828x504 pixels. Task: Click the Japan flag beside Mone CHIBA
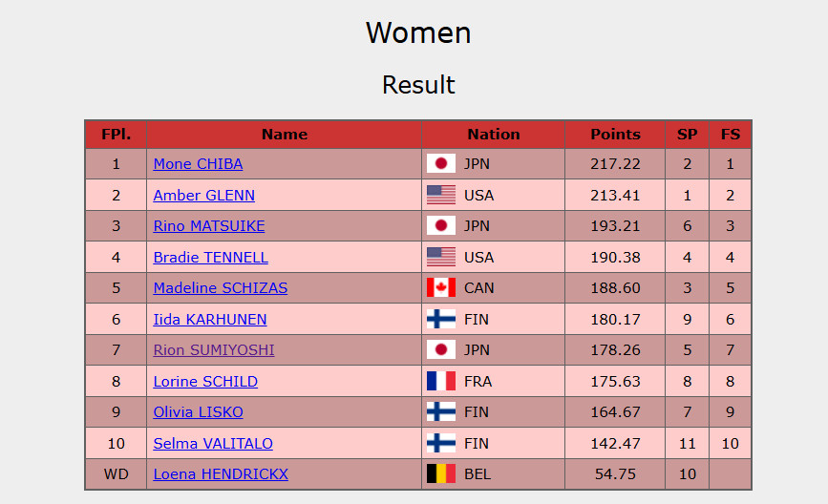[x=440, y=164]
